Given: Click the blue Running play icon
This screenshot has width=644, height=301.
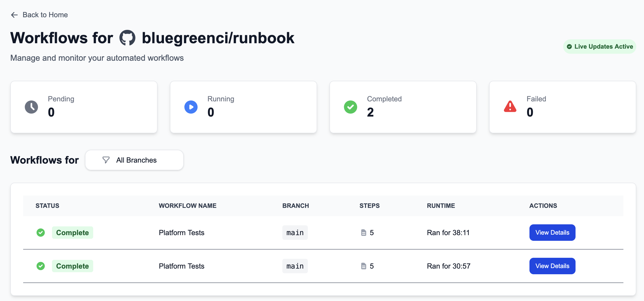Looking at the screenshot, I should tap(191, 107).
